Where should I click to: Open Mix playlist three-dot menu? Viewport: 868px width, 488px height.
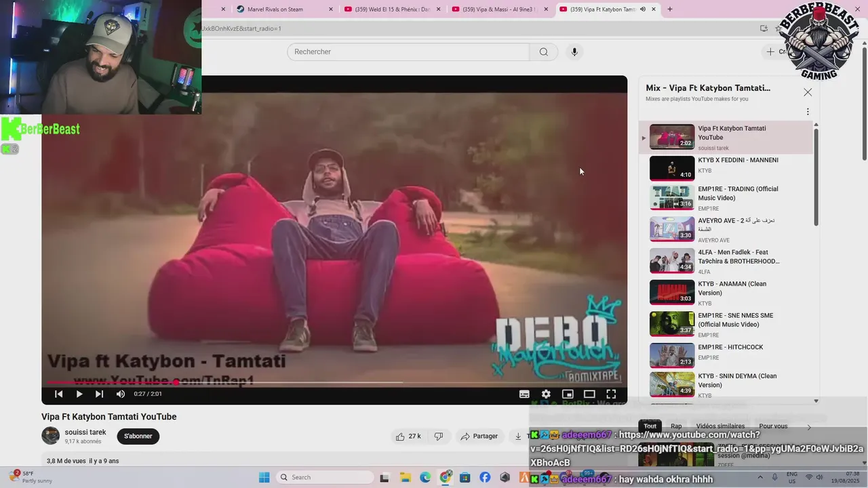(x=808, y=112)
